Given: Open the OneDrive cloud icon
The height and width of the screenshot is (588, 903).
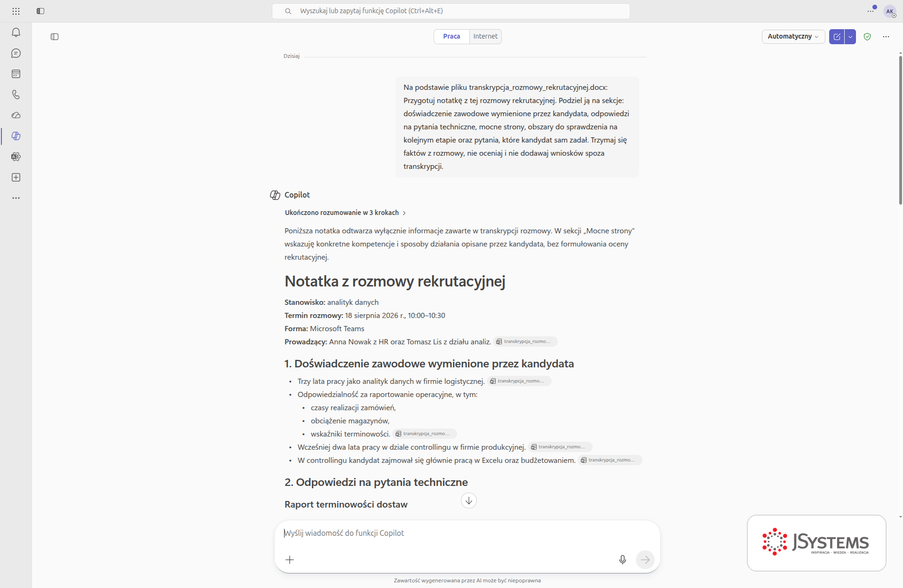Looking at the screenshot, I should click(x=16, y=115).
